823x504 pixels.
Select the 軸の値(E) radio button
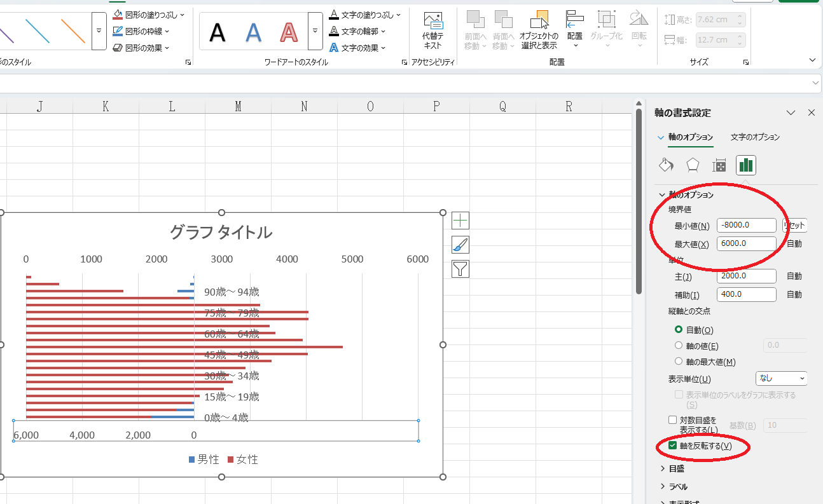tap(679, 346)
